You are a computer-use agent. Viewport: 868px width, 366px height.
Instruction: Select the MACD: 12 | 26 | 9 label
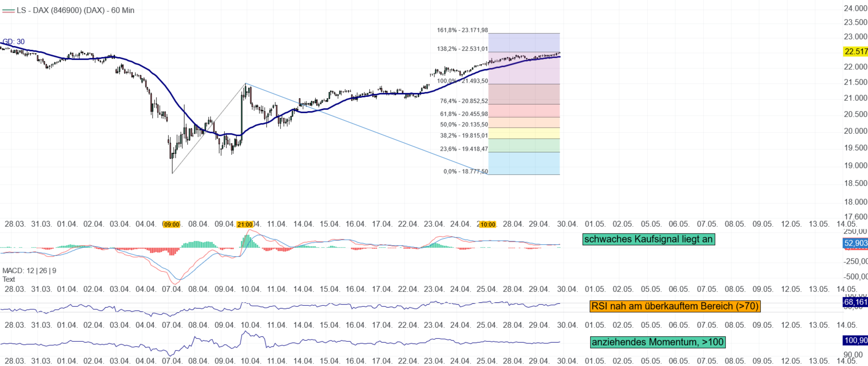point(29,271)
